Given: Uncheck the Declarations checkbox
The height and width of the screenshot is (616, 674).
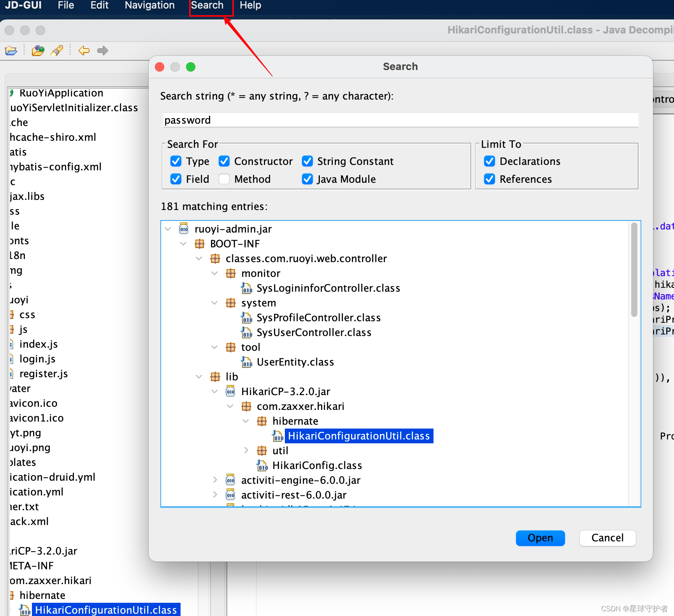Looking at the screenshot, I should click(490, 161).
